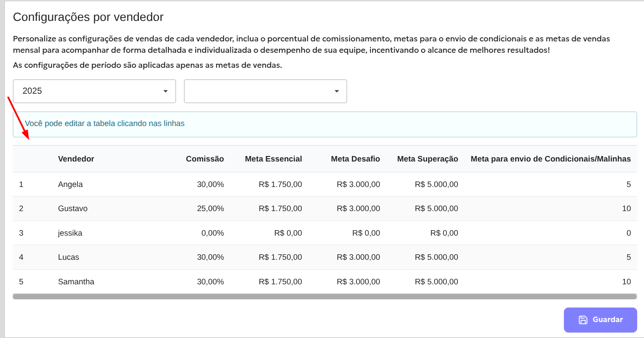Edit jessika's 0,00% commission cell
Screen dimensions: 644x338
coord(213,233)
